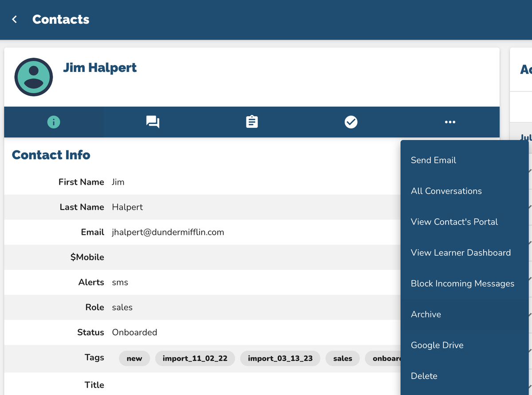Click the Last Name value Halpert
Screen dimensions: 532x395
pos(128,207)
